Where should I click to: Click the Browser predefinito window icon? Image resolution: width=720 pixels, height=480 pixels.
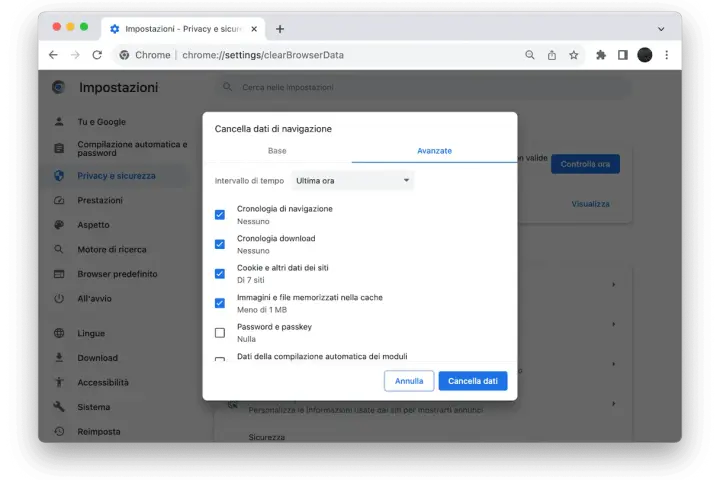pos(59,274)
